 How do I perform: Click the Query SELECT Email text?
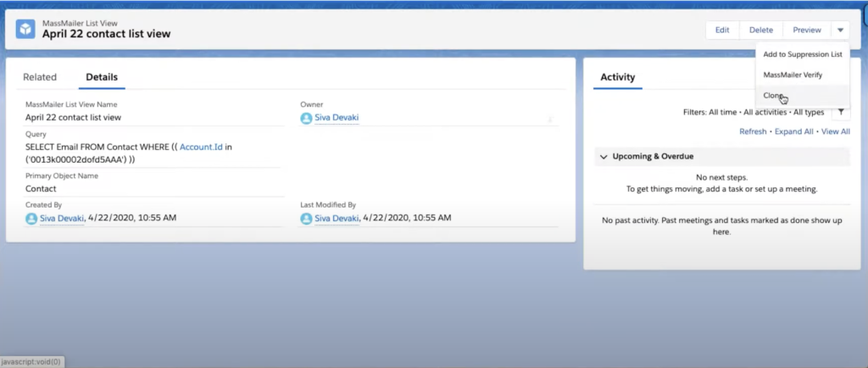click(x=129, y=153)
